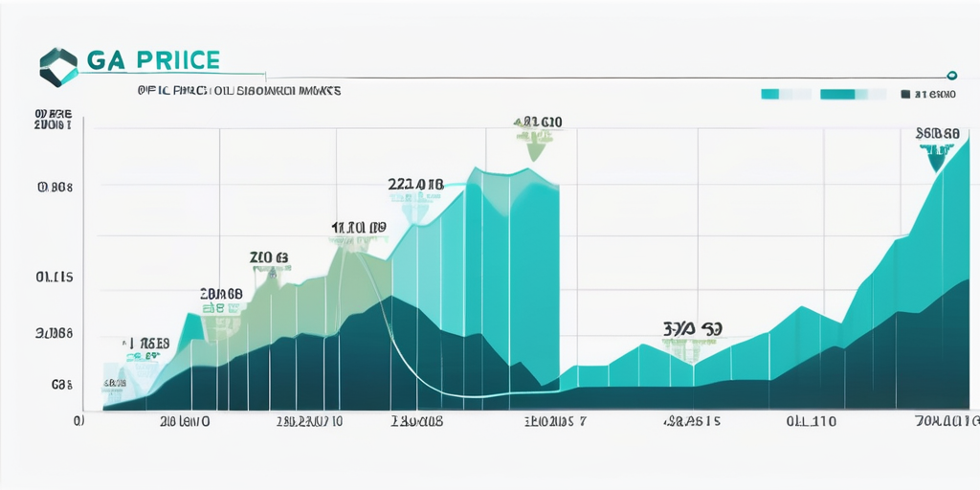Click the dark navy area on the right side
Image resolution: width=980 pixels, height=490 pixels.
[x=919, y=354]
